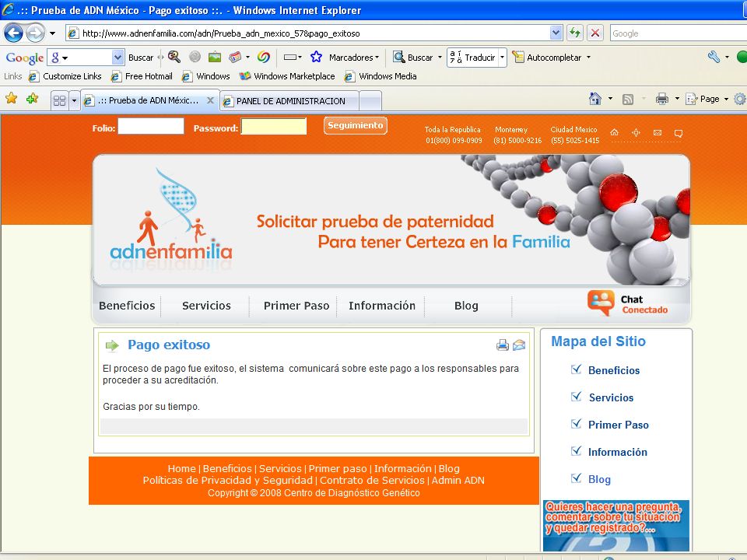The height and width of the screenshot is (560, 747).
Task: Open the Información navigation menu item
Action: (382, 306)
